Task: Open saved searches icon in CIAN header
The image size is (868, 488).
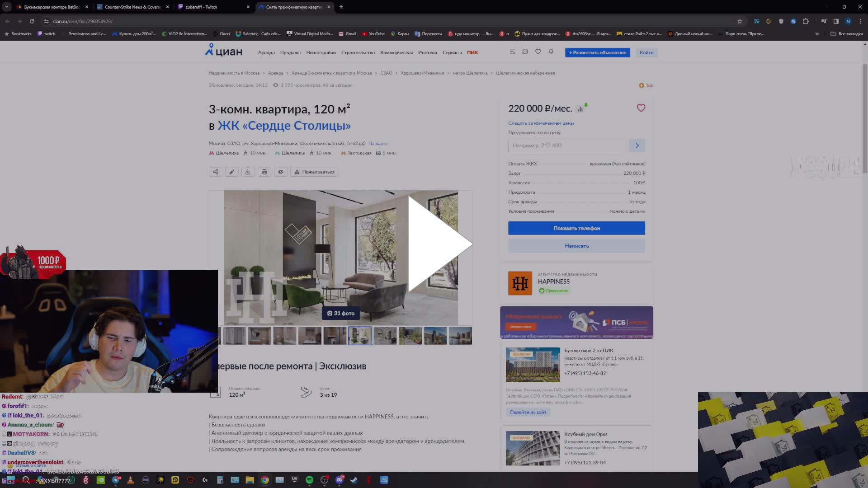Action: pyautogui.click(x=512, y=52)
